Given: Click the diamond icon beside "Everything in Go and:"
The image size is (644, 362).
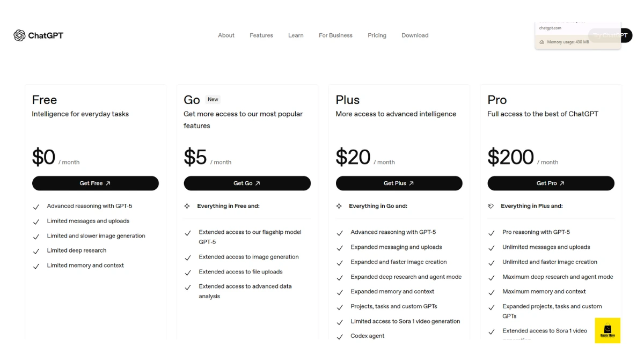Looking at the screenshot, I should (340, 206).
